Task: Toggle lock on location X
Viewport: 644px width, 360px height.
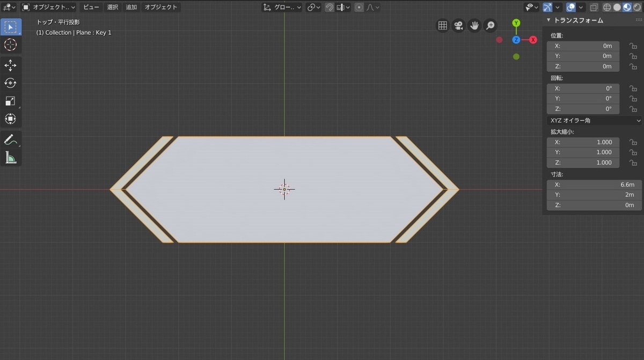Action: pyautogui.click(x=633, y=46)
